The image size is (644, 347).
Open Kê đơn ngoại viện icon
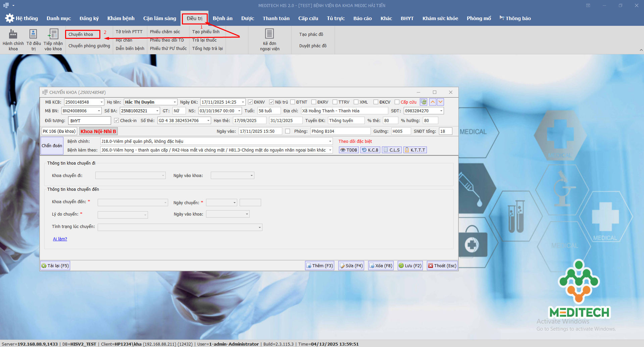click(x=269, y=34)
